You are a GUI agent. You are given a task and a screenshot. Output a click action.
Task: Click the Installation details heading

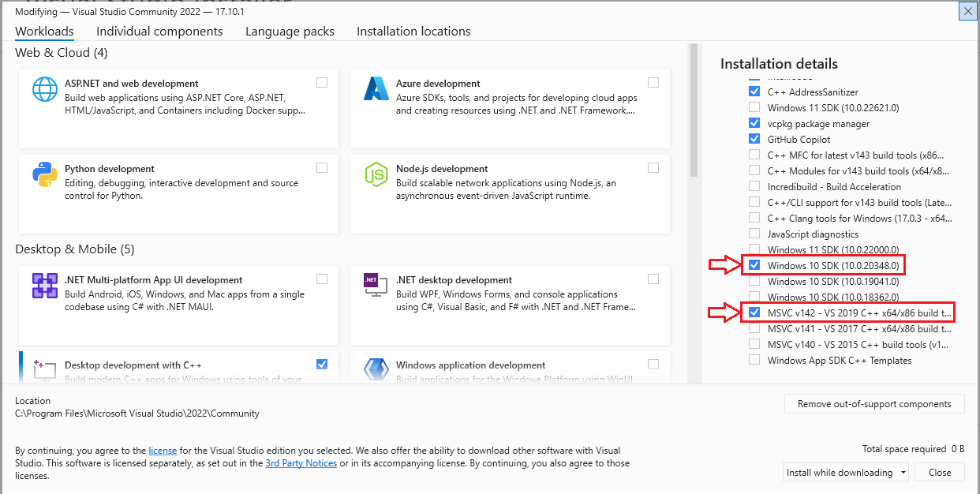779,64
